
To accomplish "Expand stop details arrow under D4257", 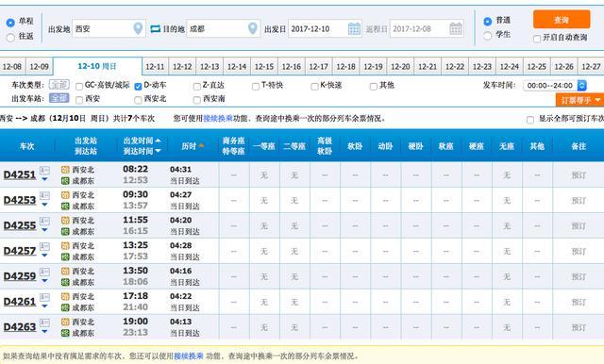I will pos(44,256).
